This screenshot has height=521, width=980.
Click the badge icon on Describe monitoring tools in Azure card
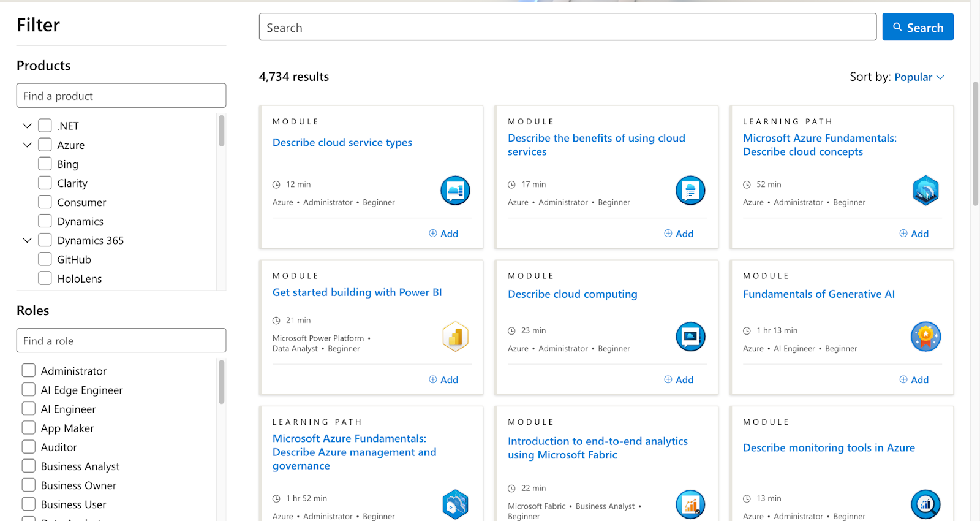click(x=925, y=504)
